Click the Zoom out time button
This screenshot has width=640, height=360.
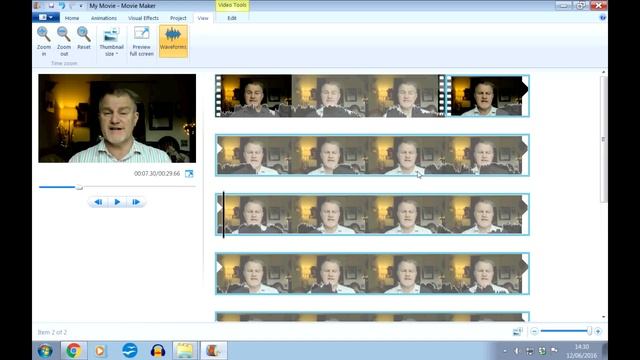click(x=64, y=41)
